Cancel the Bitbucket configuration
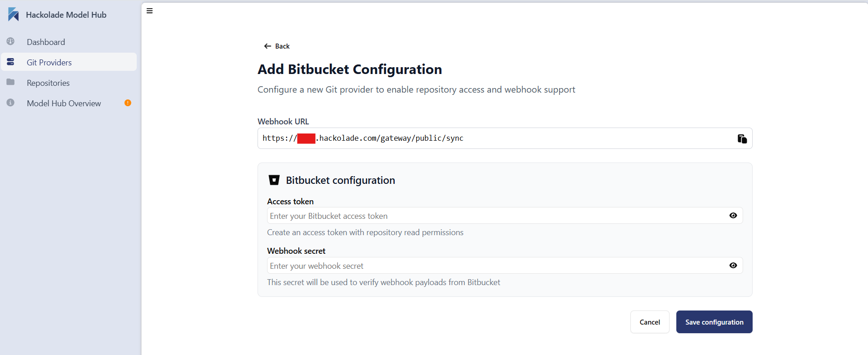The image size is (868, 355). 650,322
